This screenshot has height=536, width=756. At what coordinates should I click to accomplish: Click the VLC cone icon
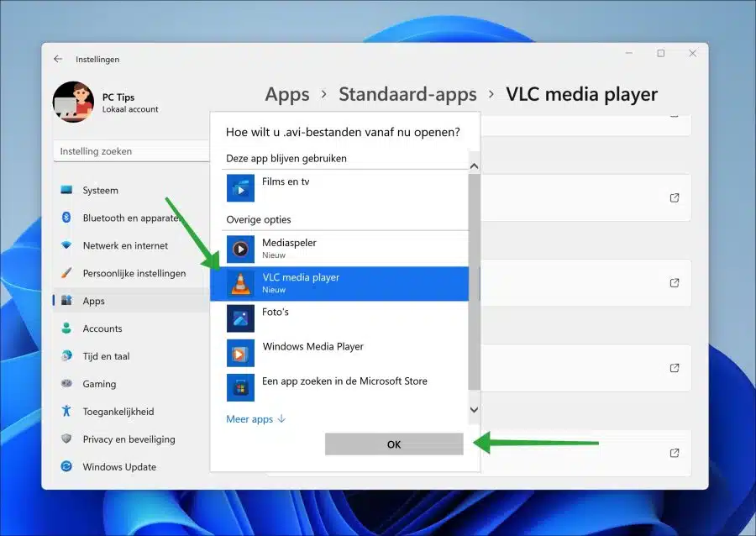(x=240, y=283)
